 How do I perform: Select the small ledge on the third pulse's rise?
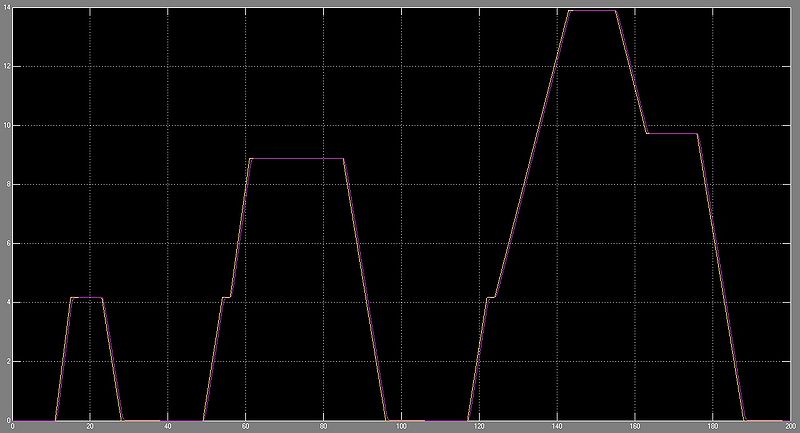[490, 297]
